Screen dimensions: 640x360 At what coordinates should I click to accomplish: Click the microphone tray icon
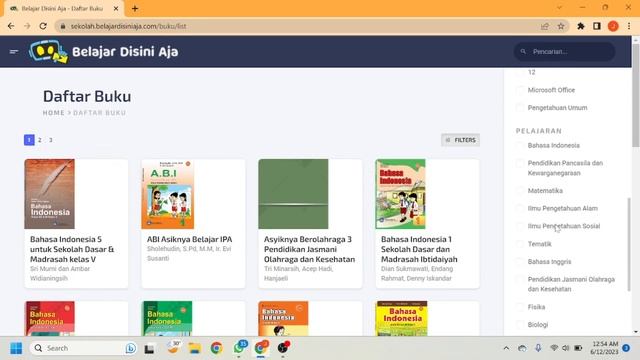[x=538, y=348]
